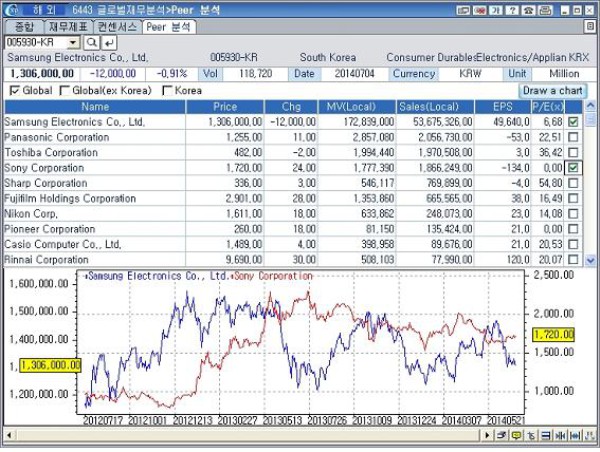Click table scrollbar down arrow
600x452 pixels.
point(589,259)
